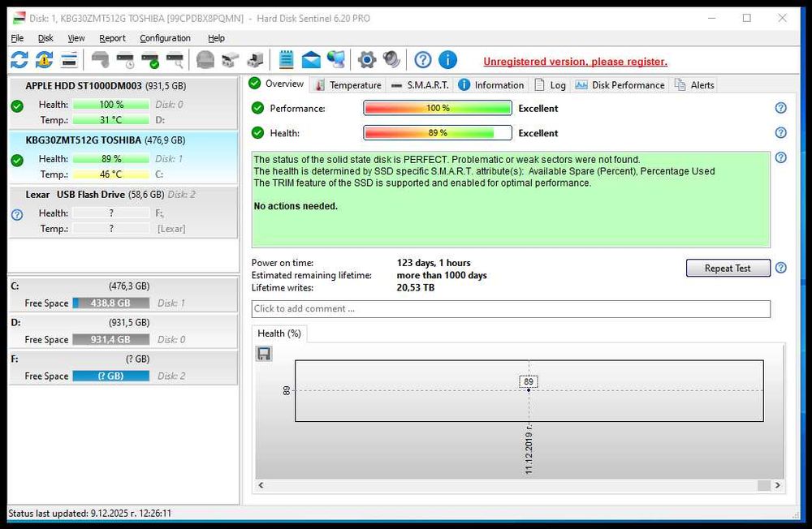Click the network monitor globe icon
Image resolution: width=812 pixels, height=529 pixels.
(335, 60)
